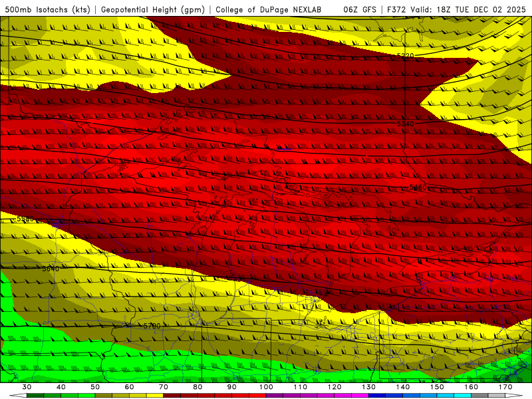The width and height of the screenshot is (532, 399).
Task: Click the 5640 height contour label
Action: tap(51, 269)
